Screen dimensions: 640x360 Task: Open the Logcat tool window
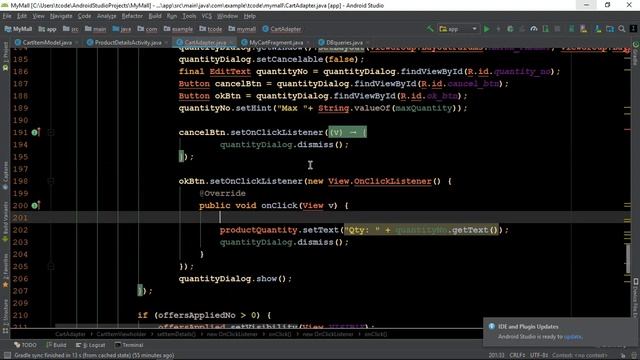pyautogui.click(x=91, y=345)
